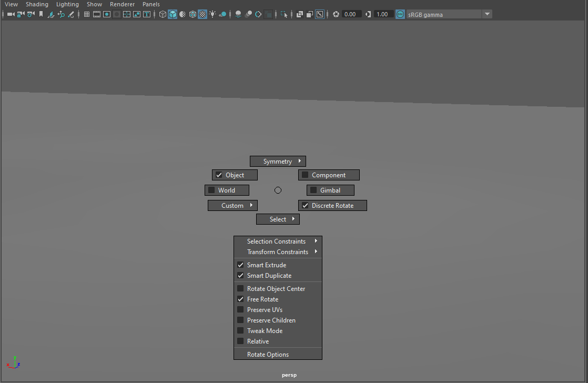
Task: Expand the Symmetry submenu
Action: pyautogui.click(x=278, y=161)
